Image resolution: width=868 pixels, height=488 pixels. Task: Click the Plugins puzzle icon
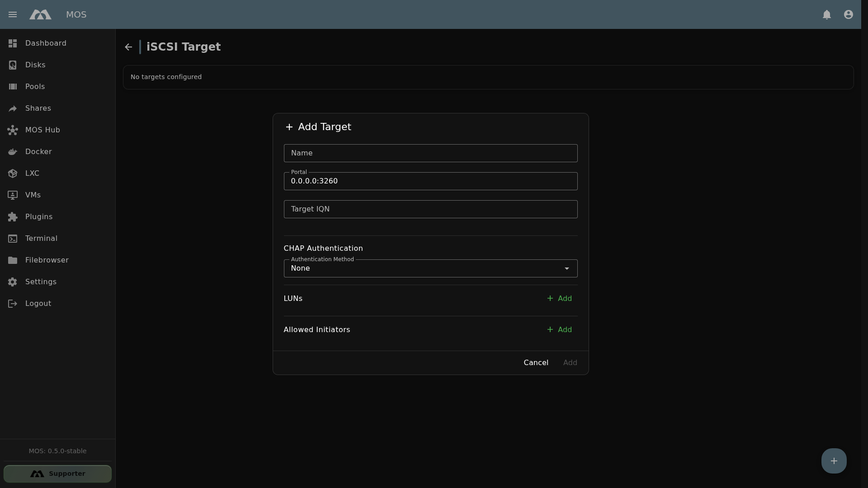pyautogui.click(x=13, y=217)
